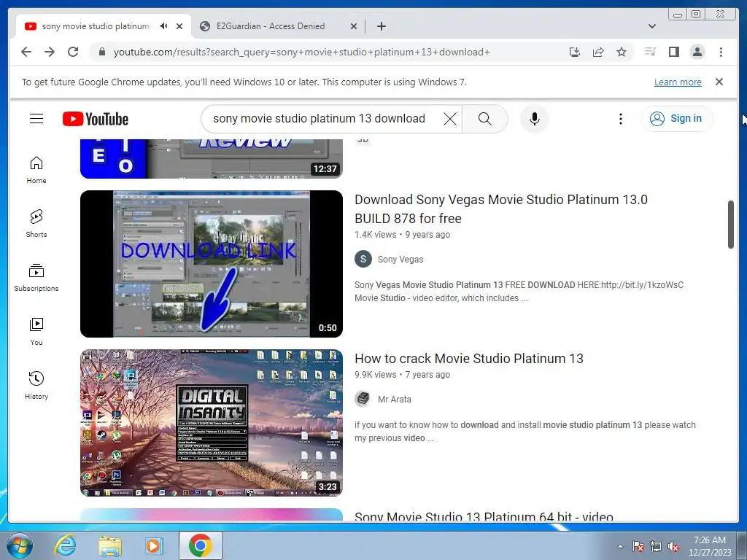Mute the YouTube tab audio icon
The image size is (747, 560).
click(x=164, y=26)
